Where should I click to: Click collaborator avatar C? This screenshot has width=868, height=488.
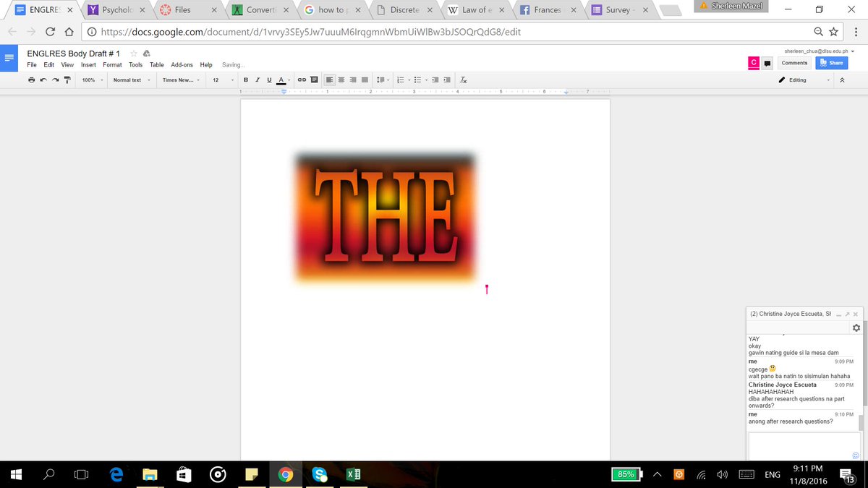[x=753, y=63]
